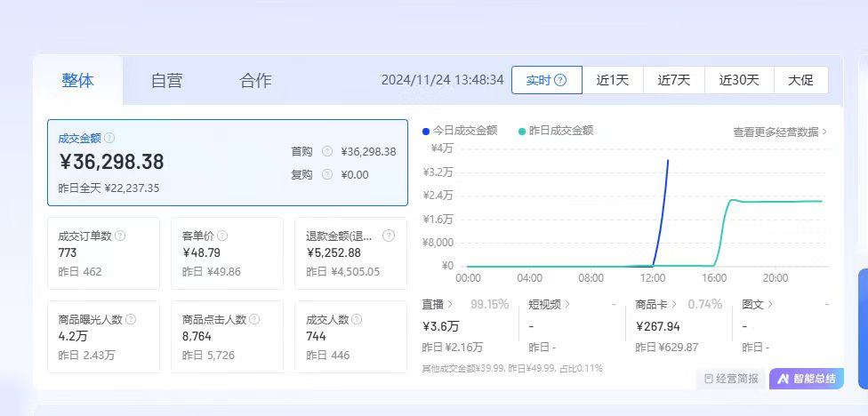Switch to the 自营 tab

166,80
